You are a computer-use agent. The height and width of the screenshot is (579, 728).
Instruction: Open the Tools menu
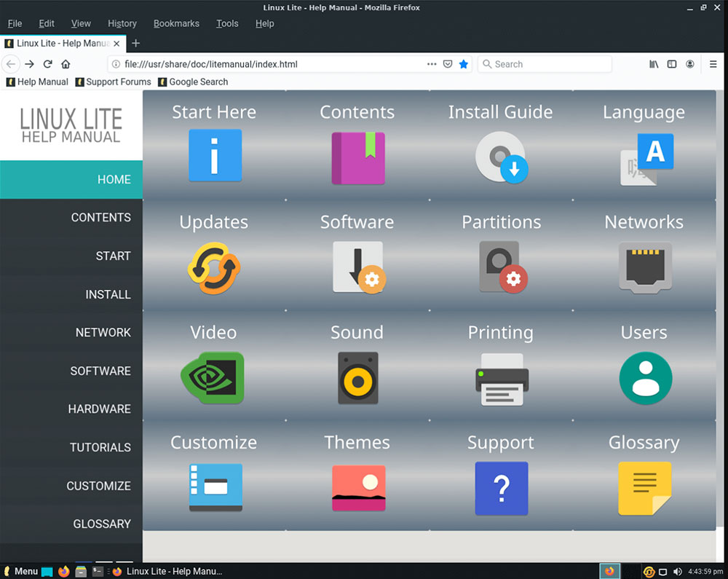227,23
